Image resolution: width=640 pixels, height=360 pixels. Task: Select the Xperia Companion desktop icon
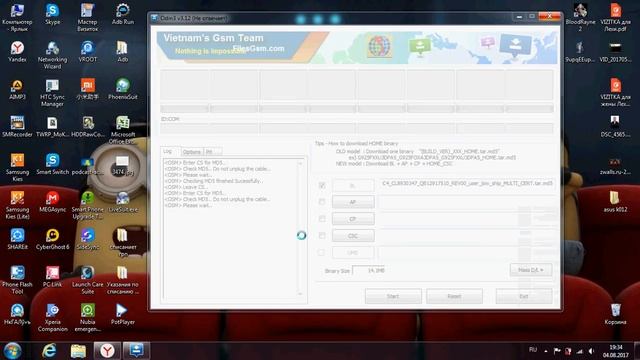52,318
